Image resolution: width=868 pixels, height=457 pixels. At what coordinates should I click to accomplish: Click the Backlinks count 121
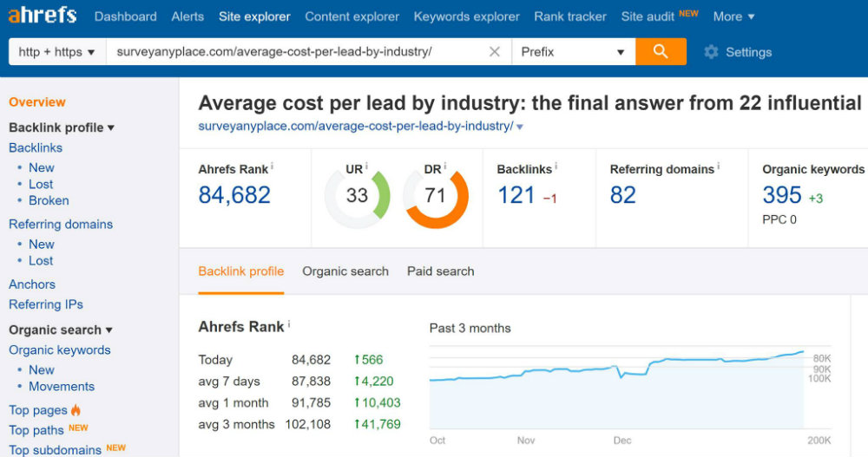pyautogui.click(x=516, y=195)
